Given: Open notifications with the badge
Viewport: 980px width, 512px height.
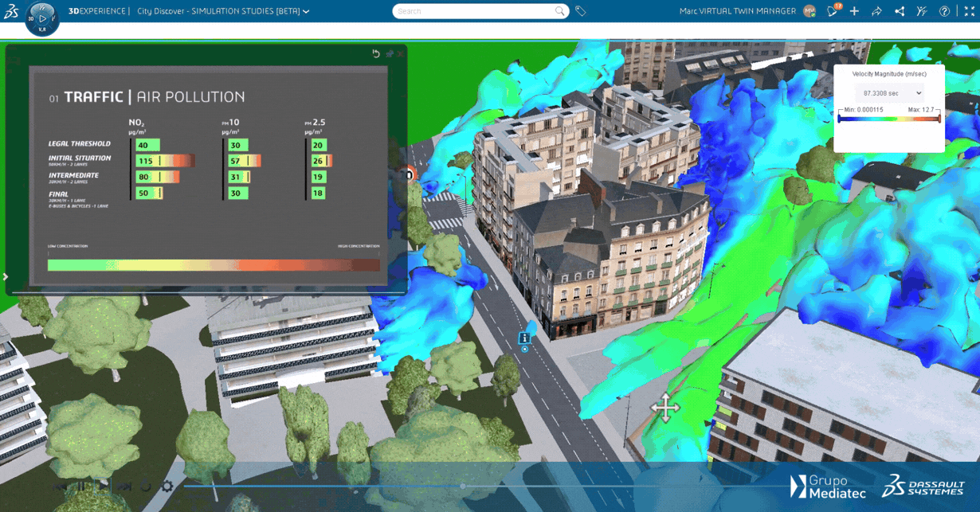Looking at the screenshot, I should click(x=833, y=11).
